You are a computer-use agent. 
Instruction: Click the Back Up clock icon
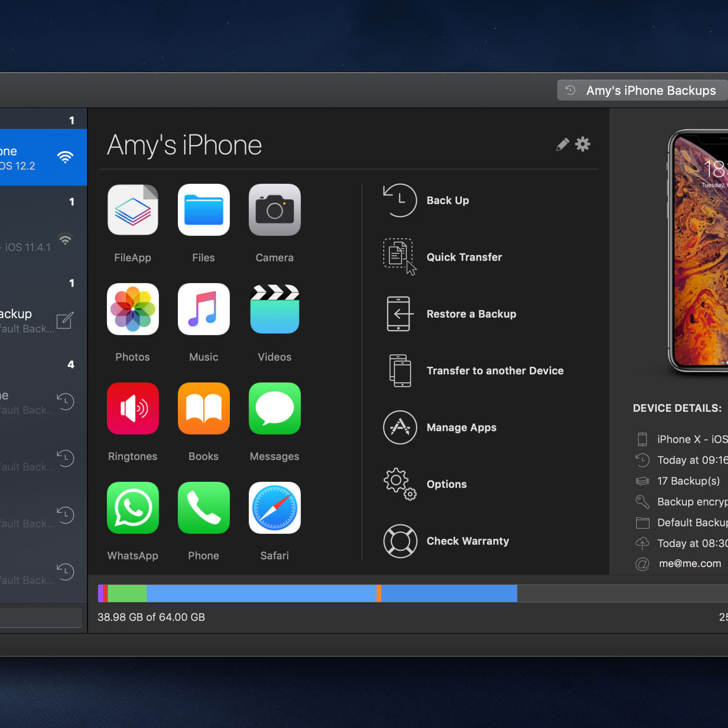(399, 200)
